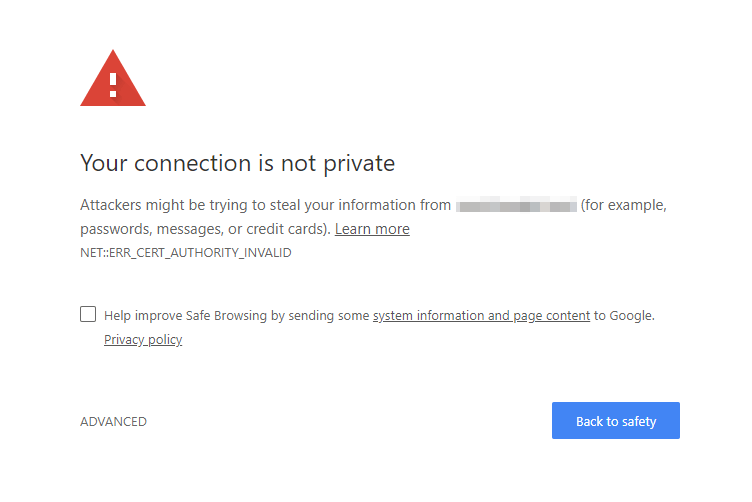The width and height of the screenshot is (752, 502).
Task: Click the NET::ERR_CERT_AUTHORITY_INVALID error code
Action: coord(186,253)
